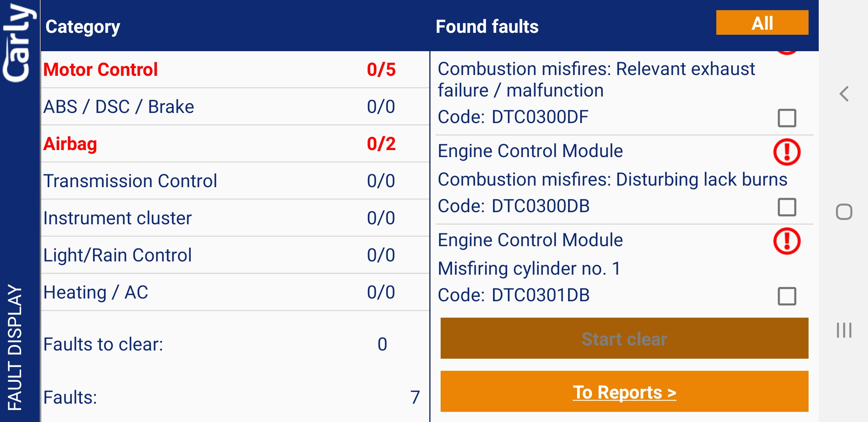The height and width of the screenshot is (422, 868).
Task: Open Android recent apps
Action: pyautogui.click(x=844, y=330)
